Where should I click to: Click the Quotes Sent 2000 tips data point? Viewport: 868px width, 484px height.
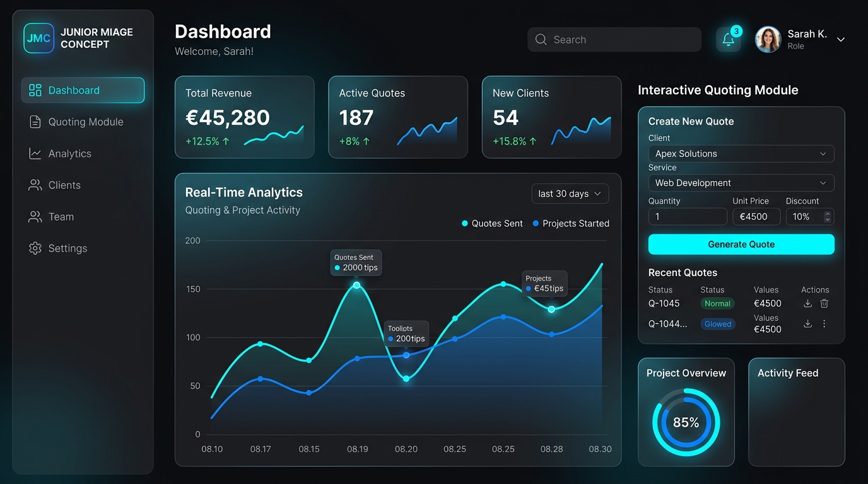[356, 285]
